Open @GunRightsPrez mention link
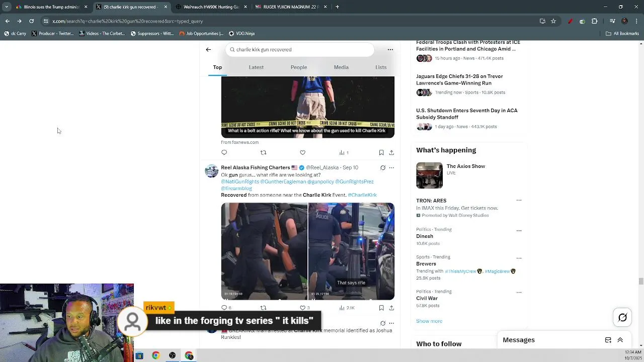This screenshot has width=644, height=362. (x=354, y=182)
